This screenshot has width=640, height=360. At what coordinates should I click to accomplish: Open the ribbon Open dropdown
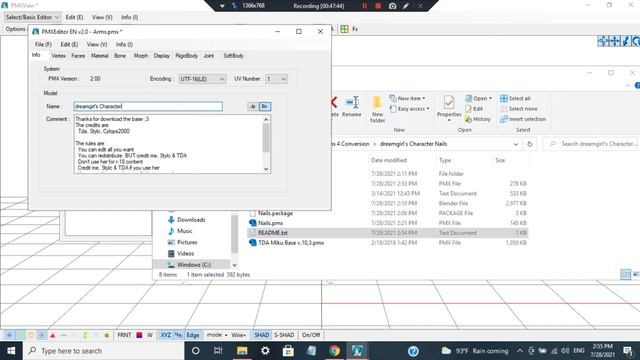point(479,98)
